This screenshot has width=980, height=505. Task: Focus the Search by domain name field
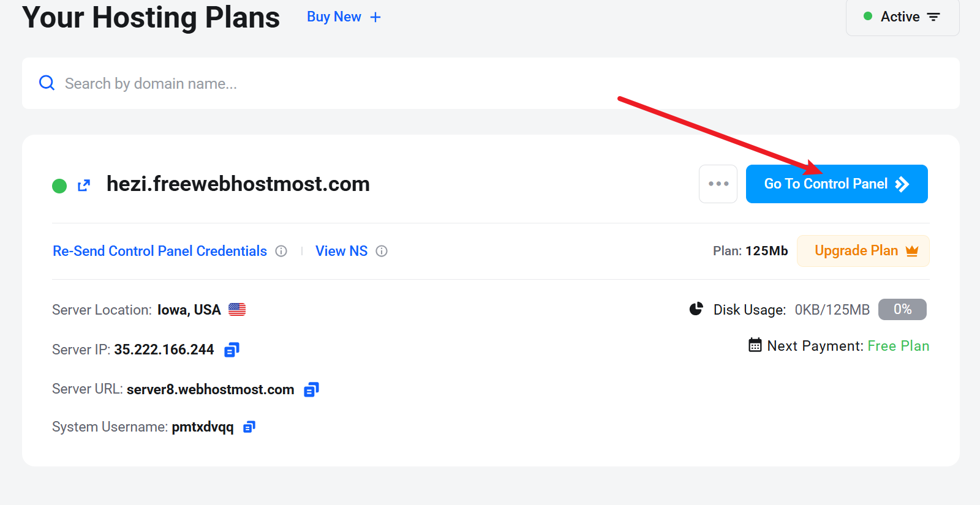pyautogui.click(x=491, y=83)
